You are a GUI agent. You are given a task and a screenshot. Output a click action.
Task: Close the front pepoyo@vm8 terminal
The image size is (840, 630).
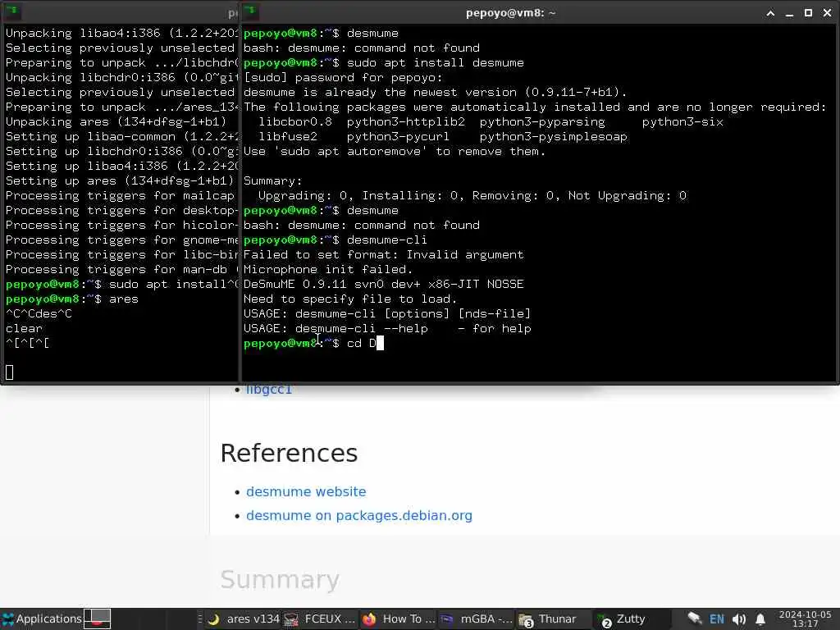pyautogui.click(x=827, y=13)
